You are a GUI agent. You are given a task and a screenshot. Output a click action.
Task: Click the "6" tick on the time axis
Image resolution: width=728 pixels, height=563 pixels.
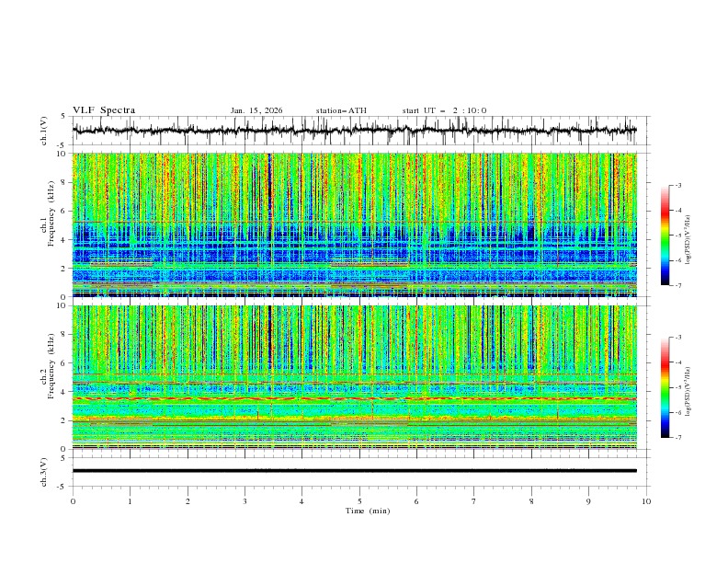point(416,501)
